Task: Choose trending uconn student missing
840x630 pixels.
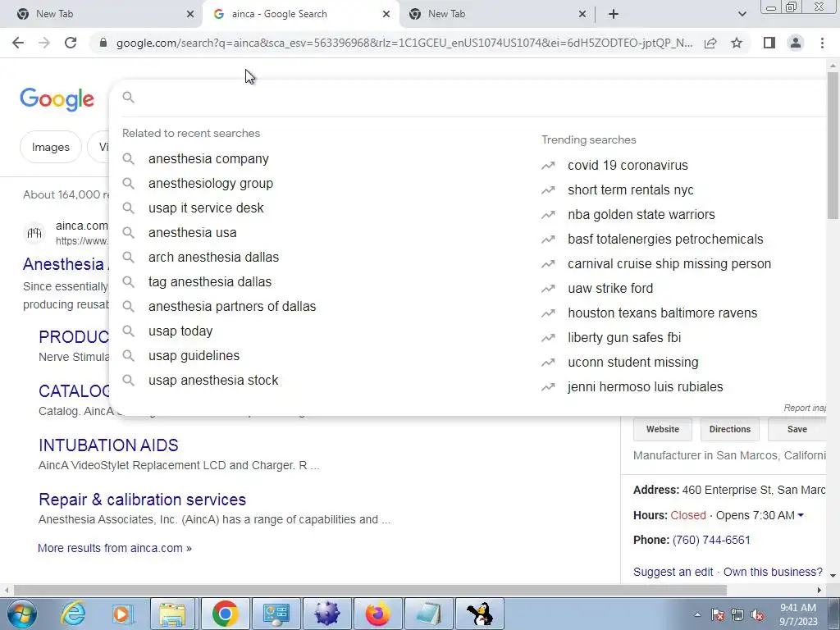Action: (633, 363)
